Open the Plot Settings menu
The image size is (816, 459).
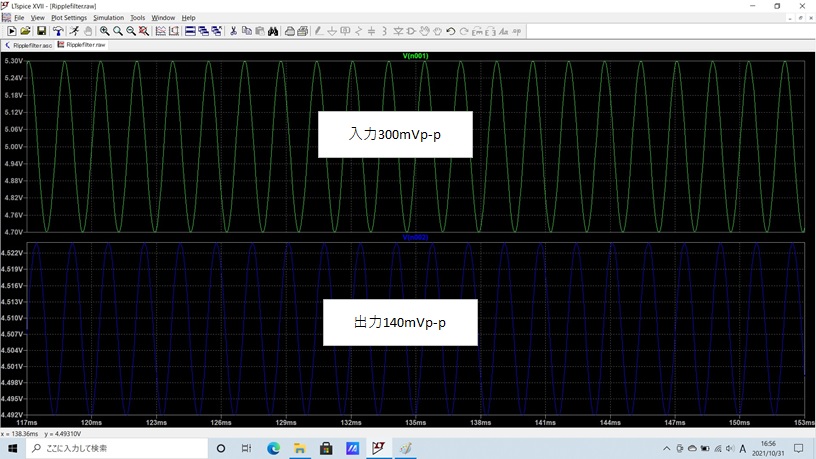click(x=69, y=18)
